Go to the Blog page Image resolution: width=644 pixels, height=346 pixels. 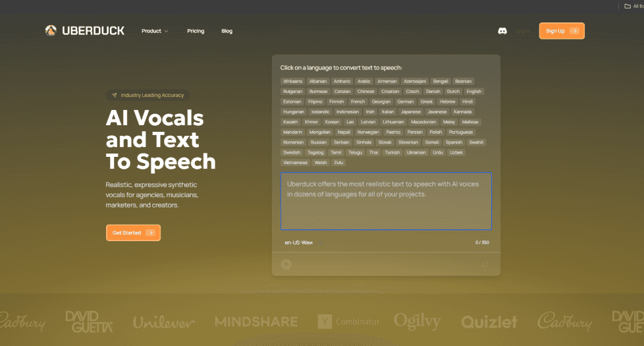[x=227, y=31]
